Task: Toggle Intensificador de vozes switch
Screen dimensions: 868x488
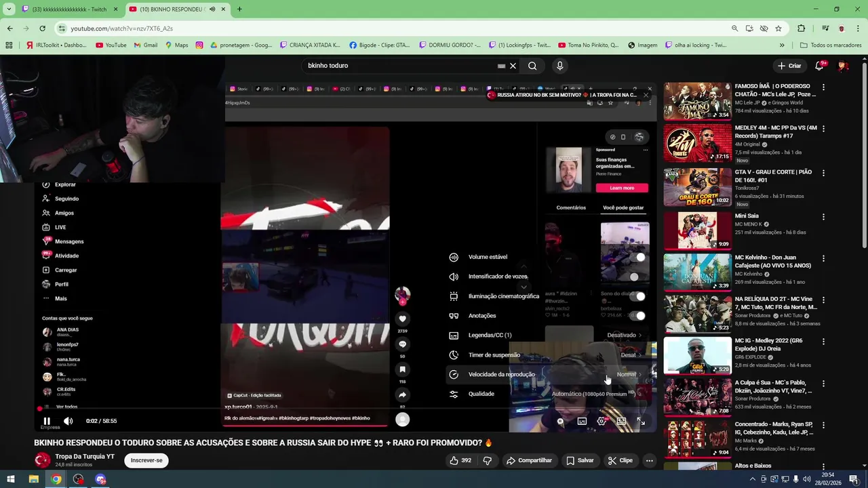Action: coord(636,277)
